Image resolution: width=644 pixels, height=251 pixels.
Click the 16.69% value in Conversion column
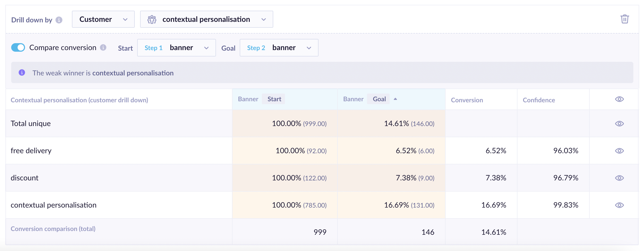point(494,205)
